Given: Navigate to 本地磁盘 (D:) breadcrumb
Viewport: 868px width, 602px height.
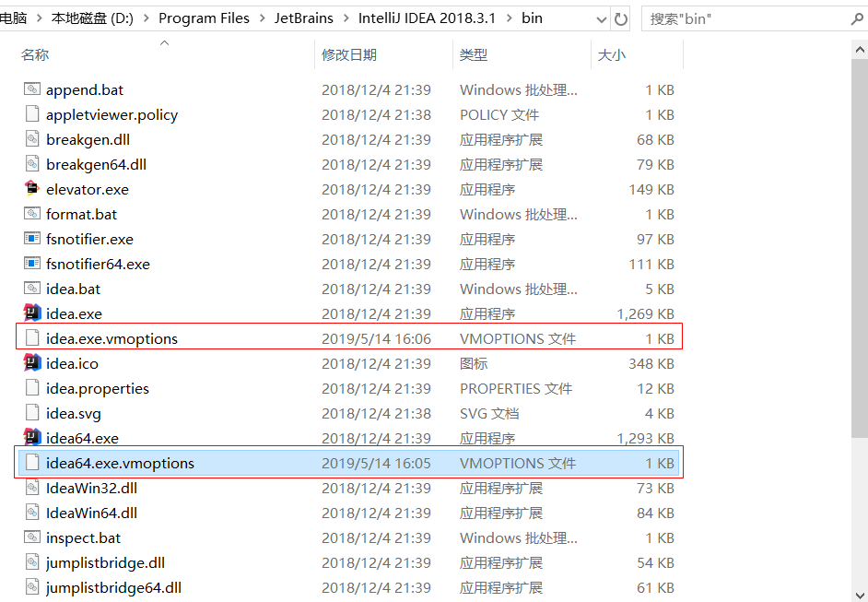Looking at the screenshot, I should (x=92, y=18).
